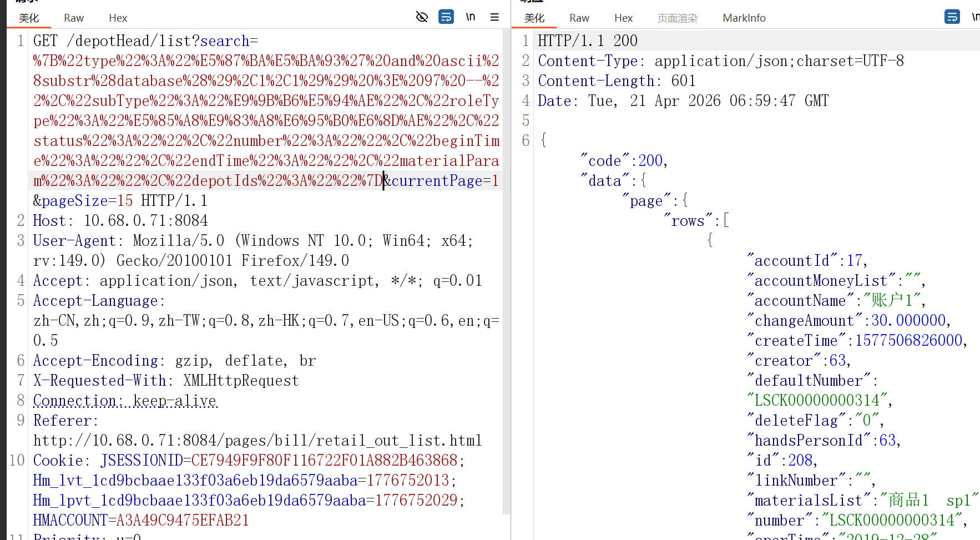Click HMACCOUNT cookie value
980x540 pixels.
(x=183, y=521)
